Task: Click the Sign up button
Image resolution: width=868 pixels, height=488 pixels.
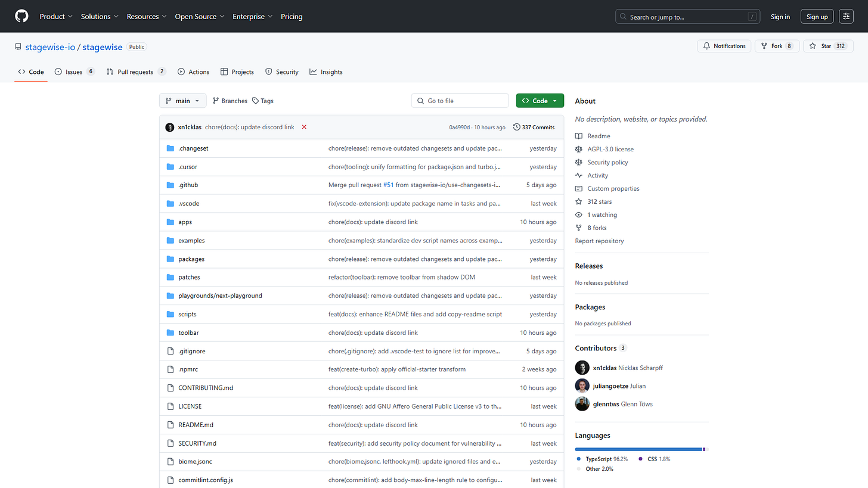Action: tap(817, 17)
